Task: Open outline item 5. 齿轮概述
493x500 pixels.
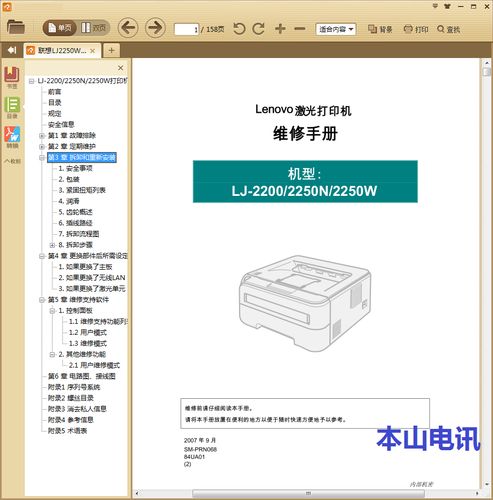Action: coord(75,212)
